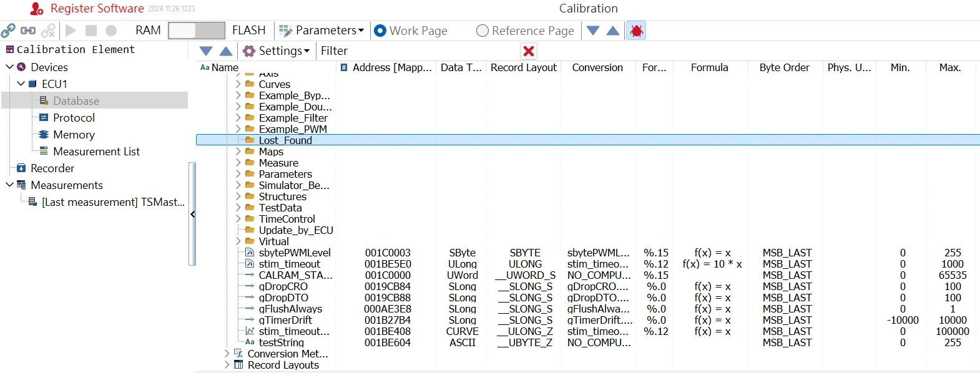The height and width of the screenshot is (373, 980).
Task: Click the down arrow next to Reference Page
Action: 593,30
